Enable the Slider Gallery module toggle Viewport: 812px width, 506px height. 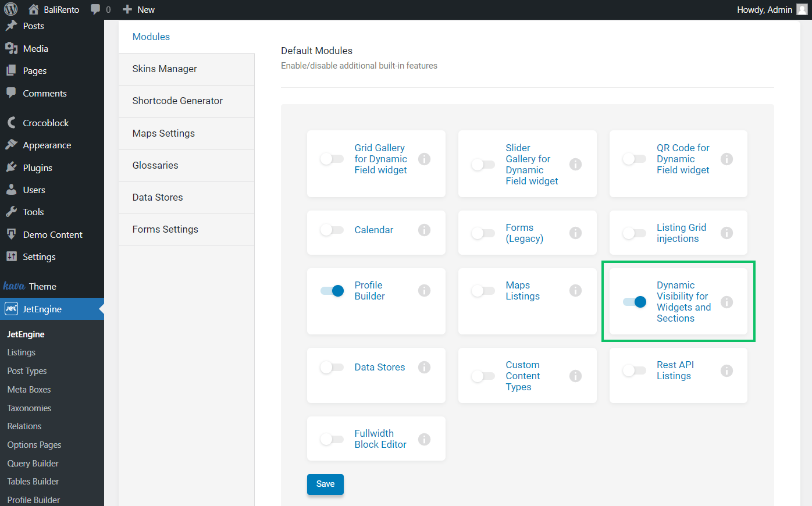483,165
